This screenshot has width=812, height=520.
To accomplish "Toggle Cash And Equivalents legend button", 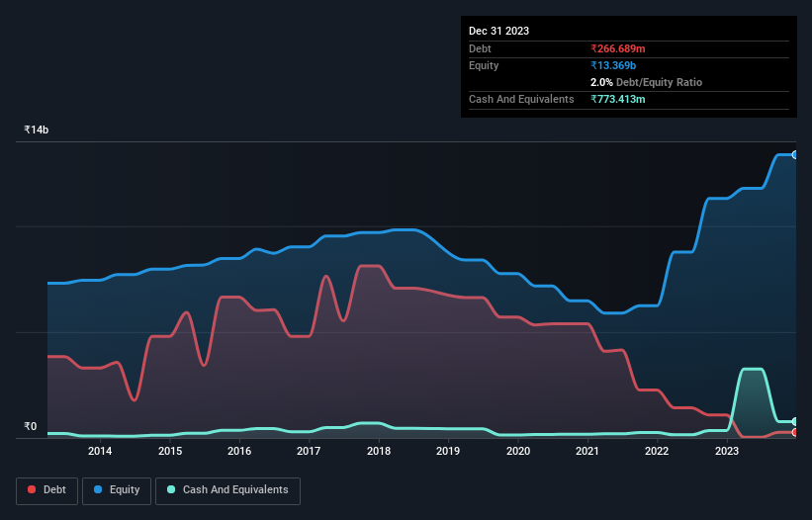I will tap(227, 490).
